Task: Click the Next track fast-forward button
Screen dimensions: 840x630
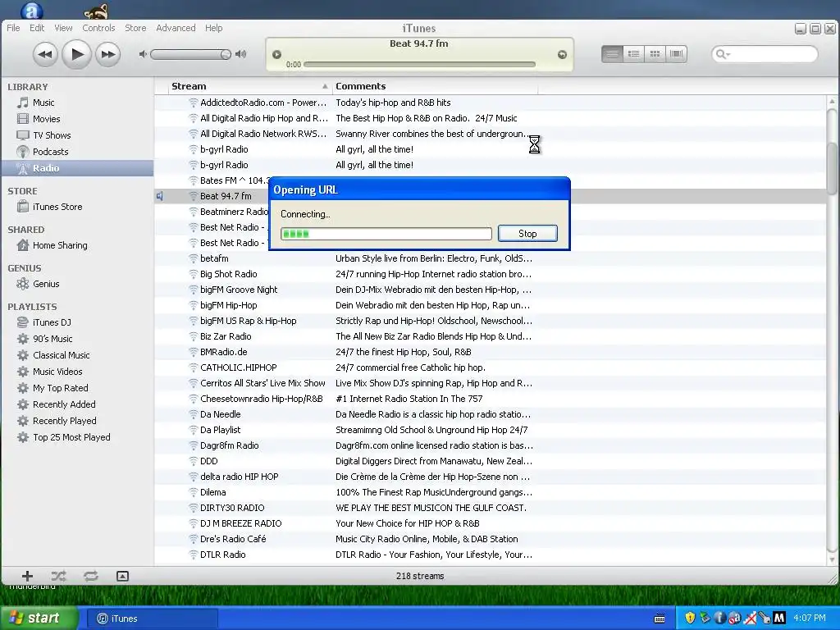Action: coord(107,54)
